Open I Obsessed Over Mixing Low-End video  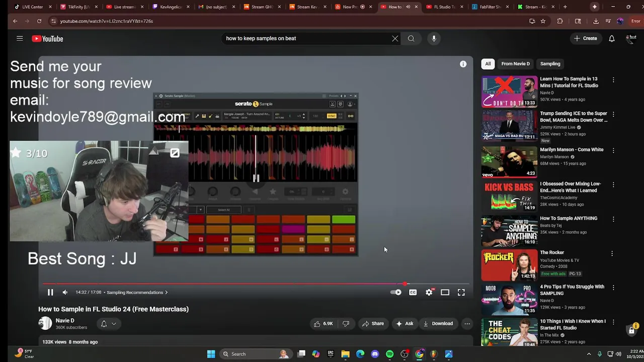[571, 187]
